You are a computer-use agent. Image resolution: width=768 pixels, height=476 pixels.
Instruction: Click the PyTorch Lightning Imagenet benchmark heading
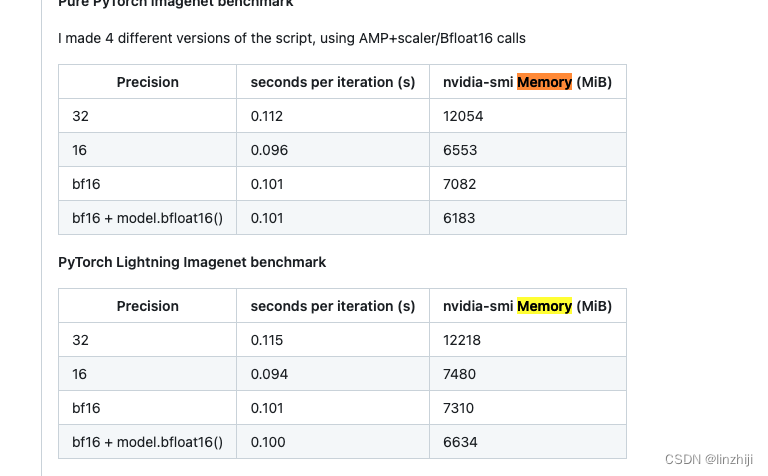click(x=192, y=262)
